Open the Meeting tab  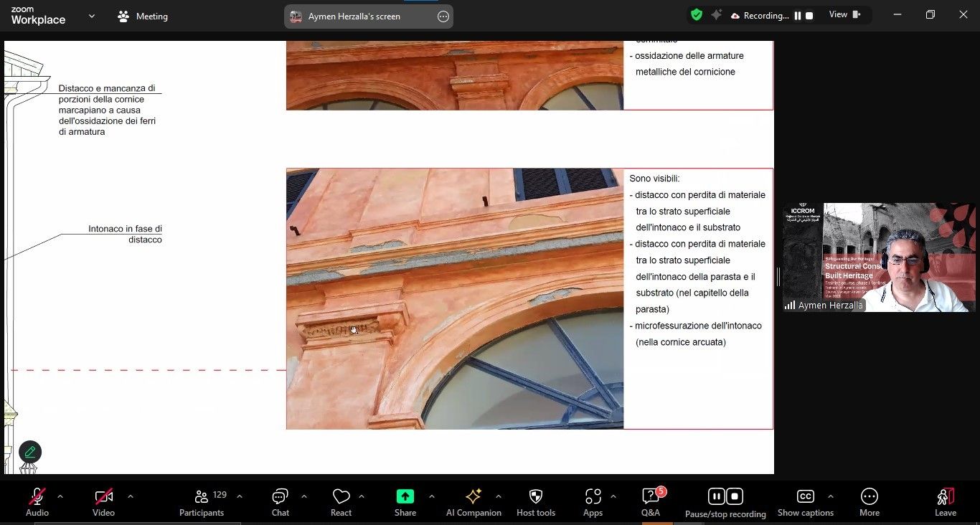click(143, 16)
